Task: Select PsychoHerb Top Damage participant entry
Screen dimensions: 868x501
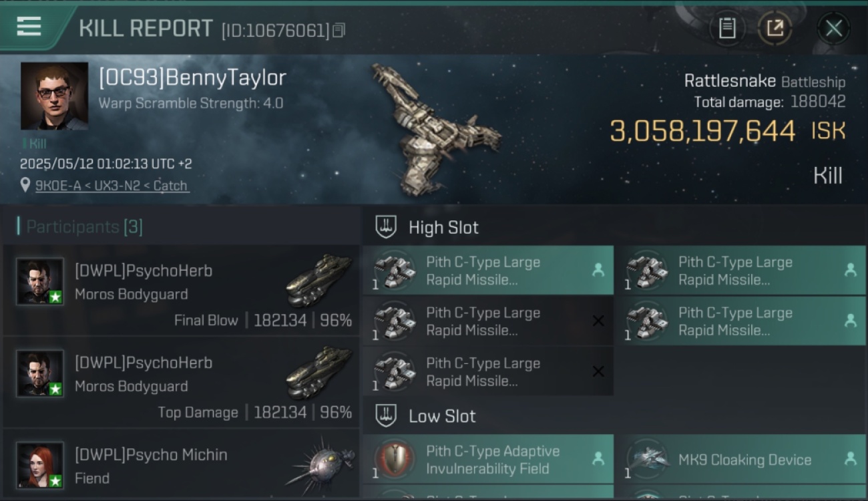Action: (181, 382)
